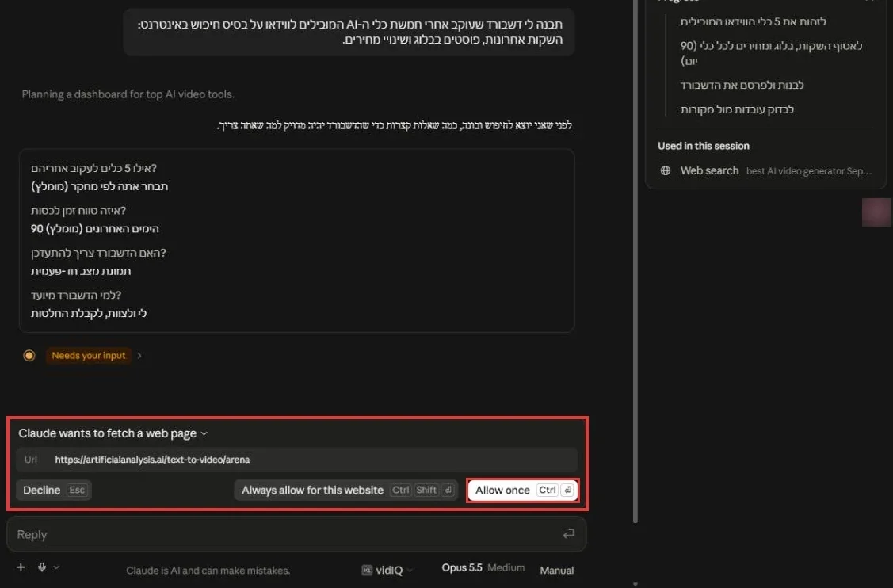The image size is (893, 588).
Task: Click the Hebrew user prompt message bubble
Action: click(349, 32)
